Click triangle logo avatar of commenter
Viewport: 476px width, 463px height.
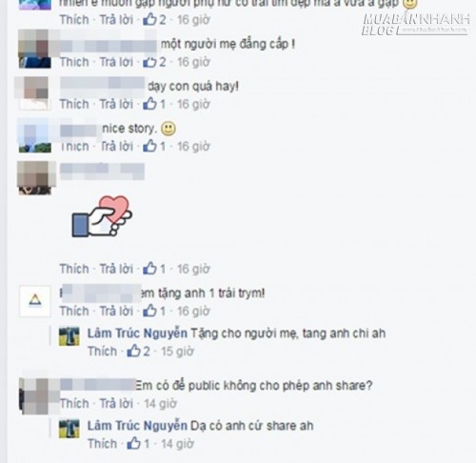(x=35, y=300)
